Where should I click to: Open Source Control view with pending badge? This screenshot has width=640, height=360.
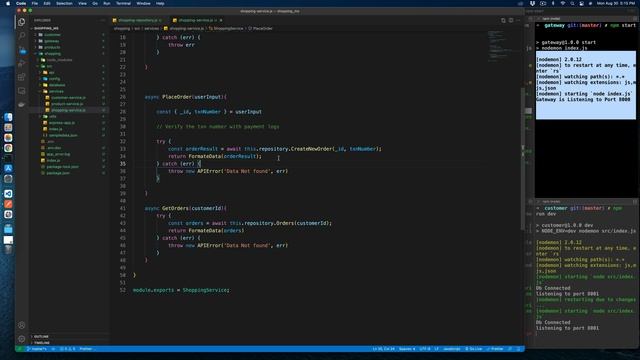point(22,50)
